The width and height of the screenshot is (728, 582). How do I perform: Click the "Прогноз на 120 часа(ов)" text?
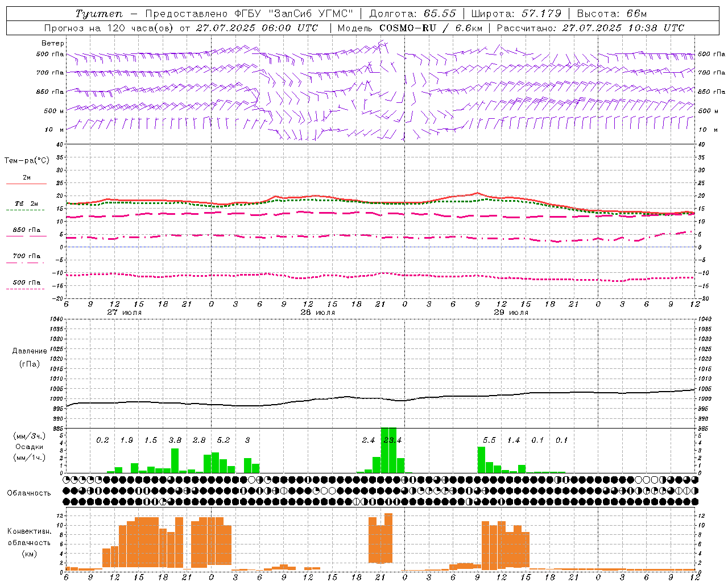pos(110,28)
